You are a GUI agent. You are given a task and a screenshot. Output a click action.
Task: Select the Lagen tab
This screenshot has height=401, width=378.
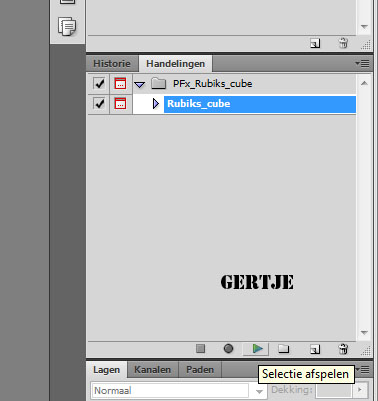[x=106, y=370]
